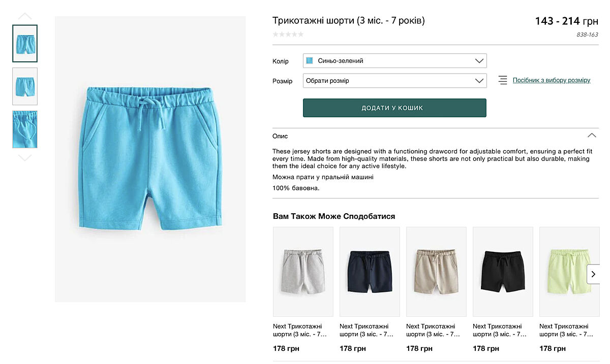Open the grey shorts recommendation
The image size is (610, 364).
[303, 272]
